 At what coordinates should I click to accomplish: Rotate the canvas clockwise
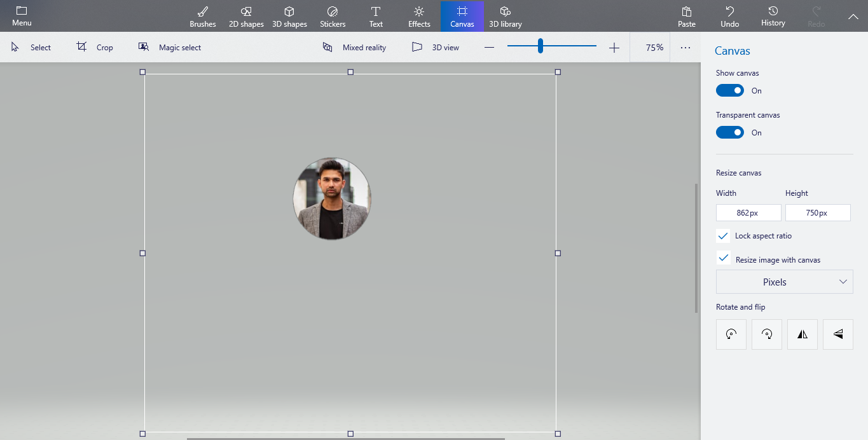(766, 334)
